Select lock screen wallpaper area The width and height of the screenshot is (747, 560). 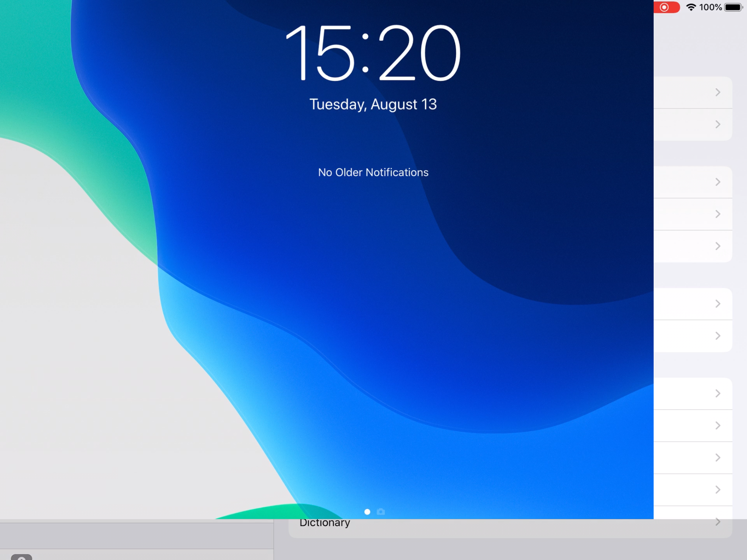tap(326, 260)
